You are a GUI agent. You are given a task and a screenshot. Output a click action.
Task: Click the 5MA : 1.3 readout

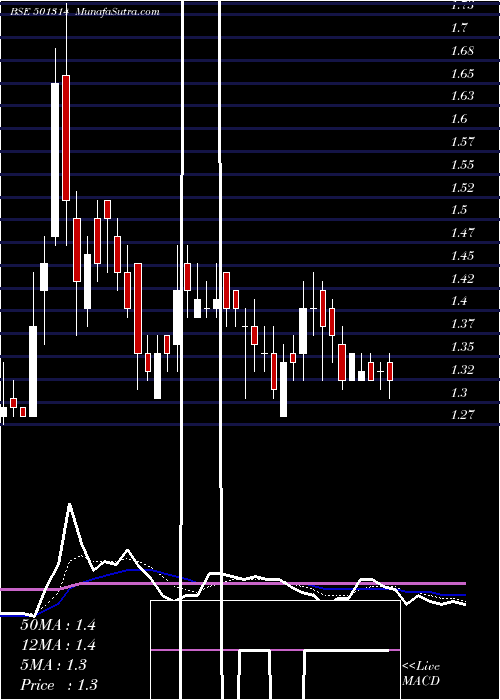(x=54, y=665)
